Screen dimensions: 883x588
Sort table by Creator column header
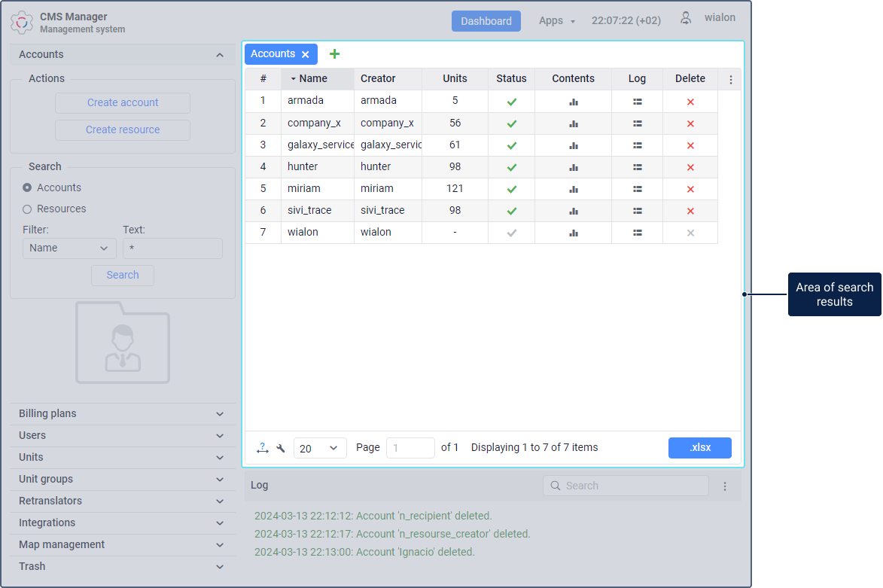tap(388, 79)
